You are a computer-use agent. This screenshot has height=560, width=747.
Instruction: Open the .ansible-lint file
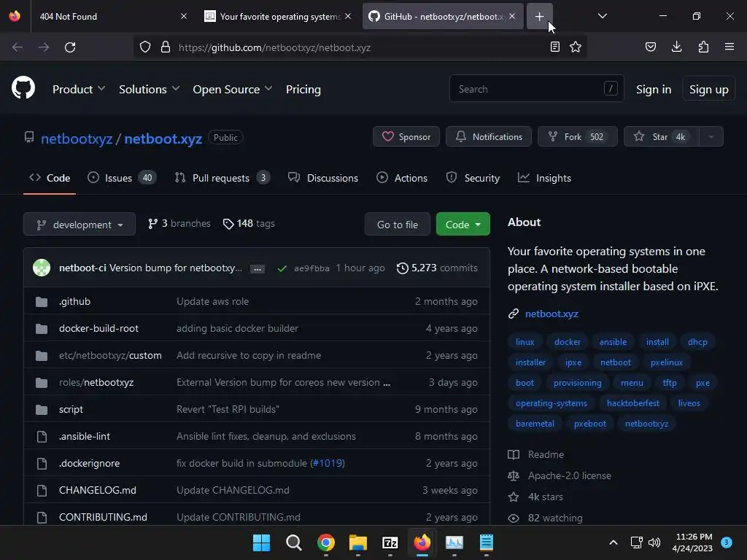85,436
